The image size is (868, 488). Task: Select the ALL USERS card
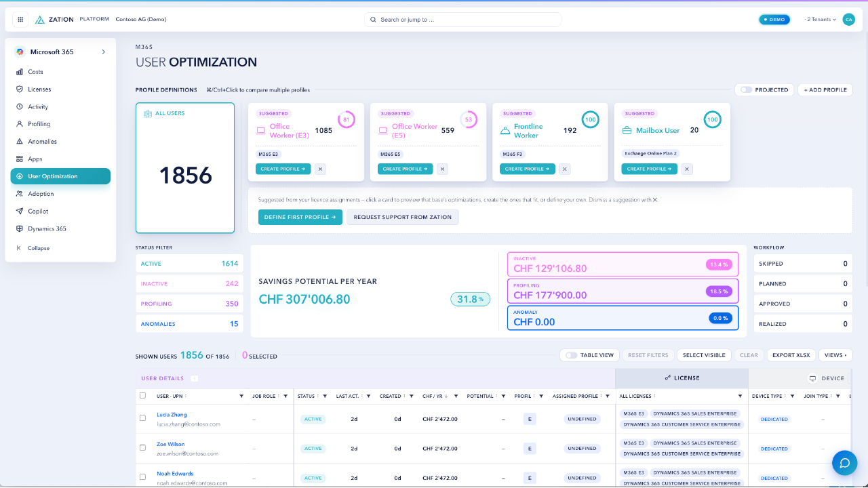click(185, 168)
